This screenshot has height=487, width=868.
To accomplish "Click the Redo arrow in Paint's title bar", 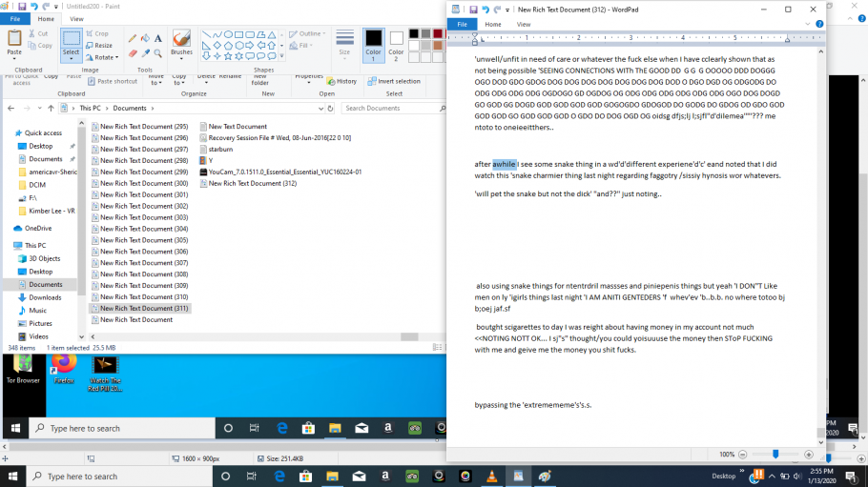I will tap(46, 7).
